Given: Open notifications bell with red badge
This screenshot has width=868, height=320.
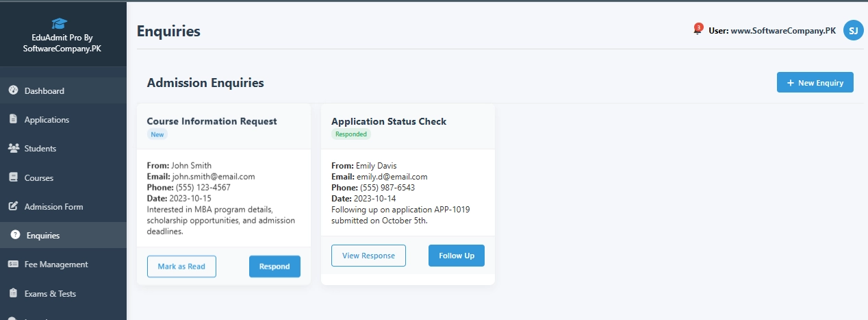Looking at the screenshot, I should (698, 30).
